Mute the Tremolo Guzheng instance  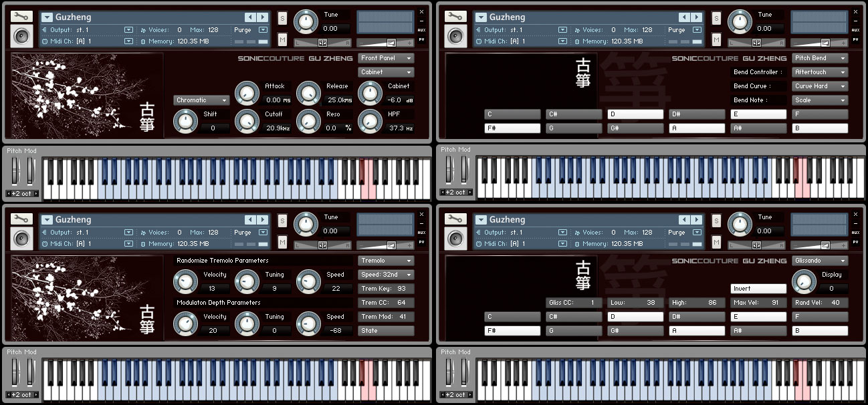(282, 241)
